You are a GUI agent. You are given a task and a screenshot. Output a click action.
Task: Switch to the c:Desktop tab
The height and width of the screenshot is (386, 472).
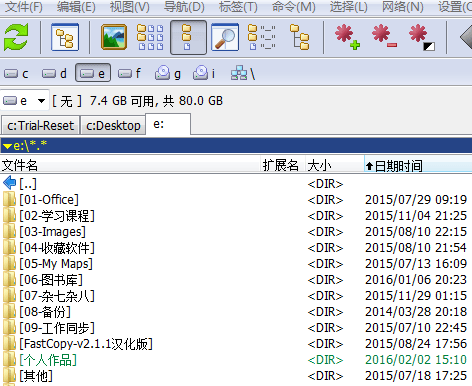tap(113, 125)
